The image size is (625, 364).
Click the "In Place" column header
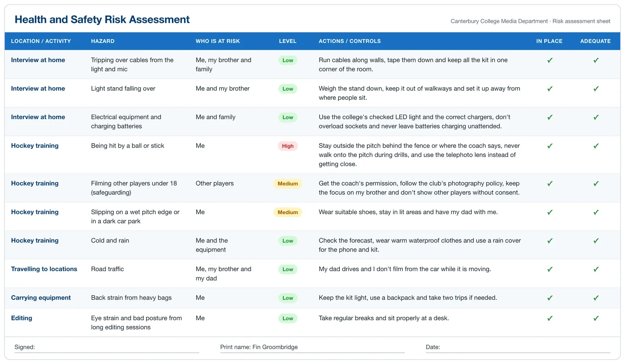549,41
